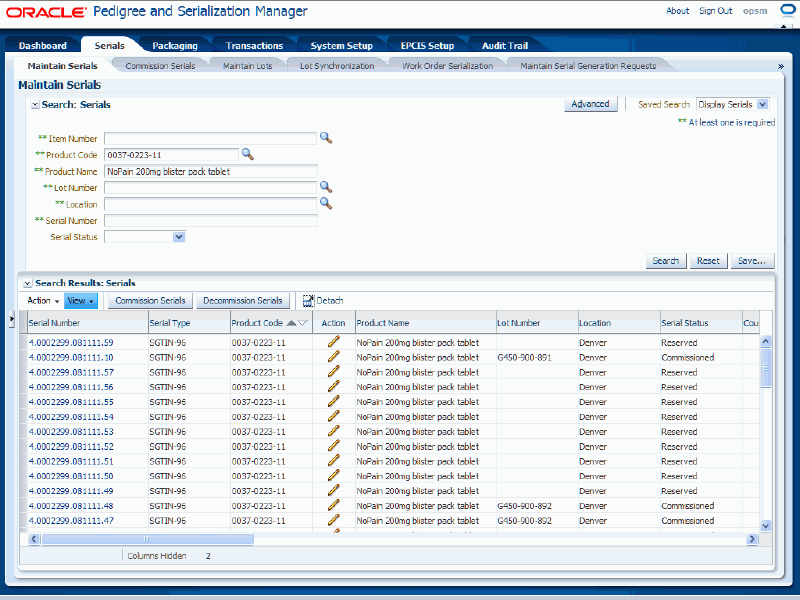The image size is (800, 600).
Task: Click the Item Number input field
Action: (x=210, y=138)
